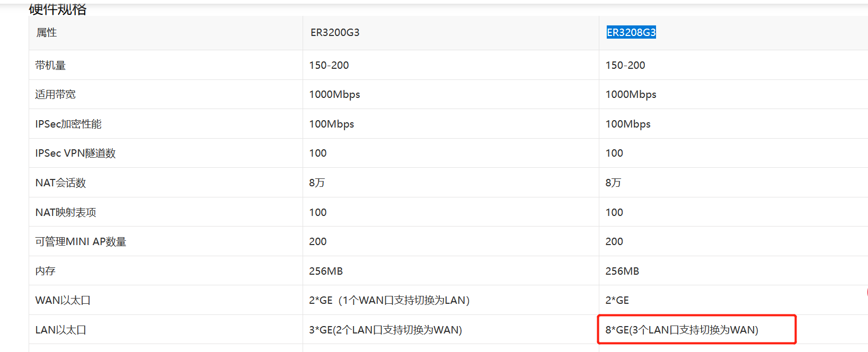This screenshot has height=352, width=868.
Task: Click the LAN以太口 row label
Action: (61, 330)
